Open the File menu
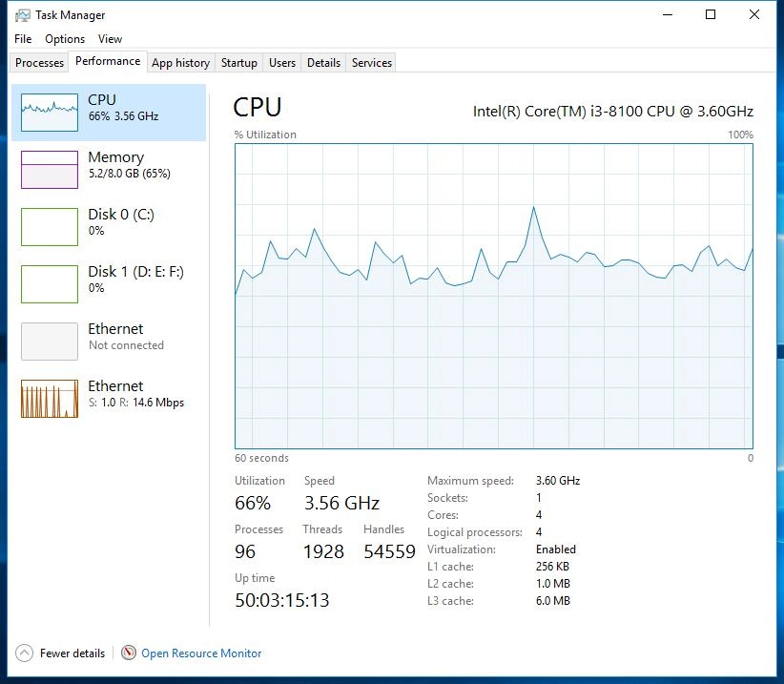The height and width of the screenshot is (684, 784). click(x=22, y=39)
